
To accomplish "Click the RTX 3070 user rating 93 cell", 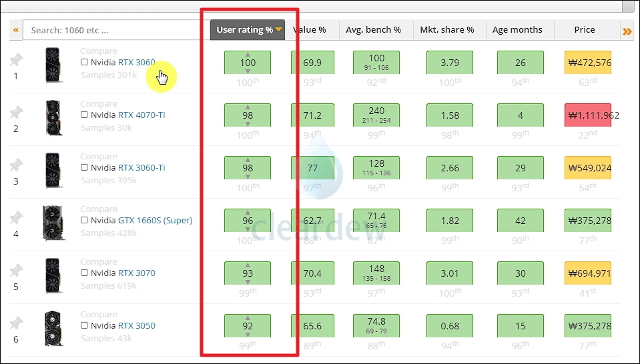I will [248, 273].
